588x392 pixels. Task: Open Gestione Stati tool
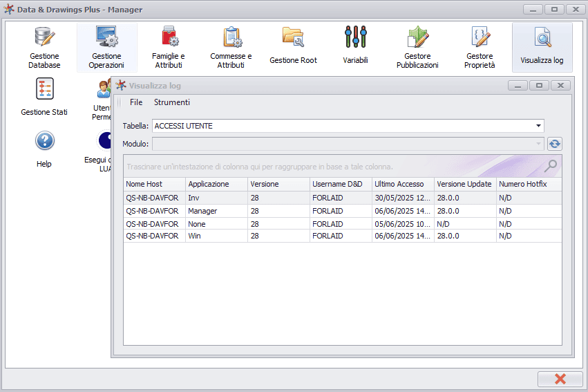point(45,97)
